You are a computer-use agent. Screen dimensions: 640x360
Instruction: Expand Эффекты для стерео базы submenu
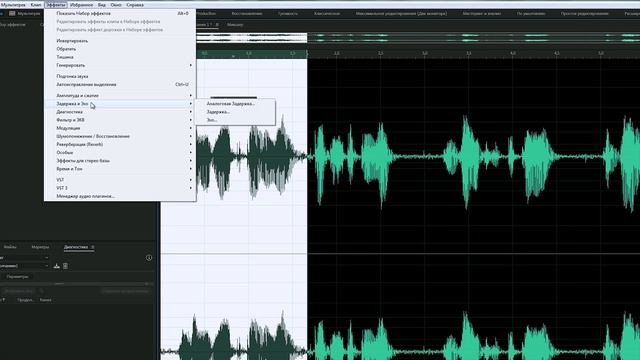(120, 161)
